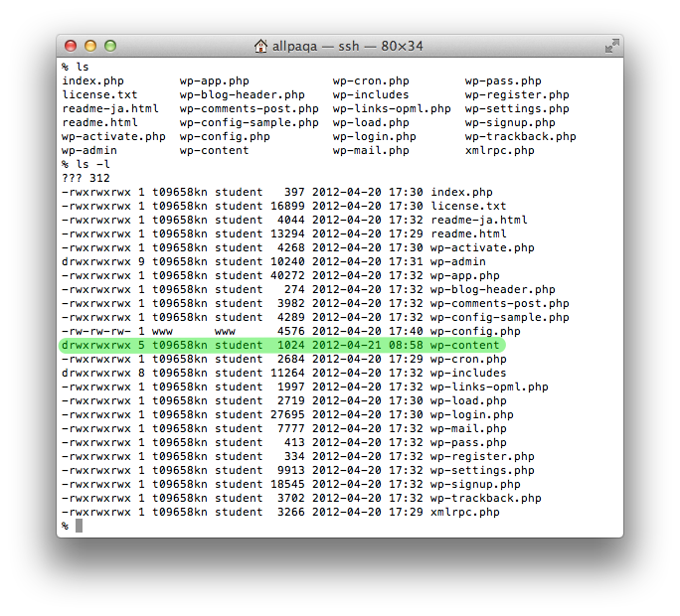Click the size '11264' on wp-includes row

point(287,373)
